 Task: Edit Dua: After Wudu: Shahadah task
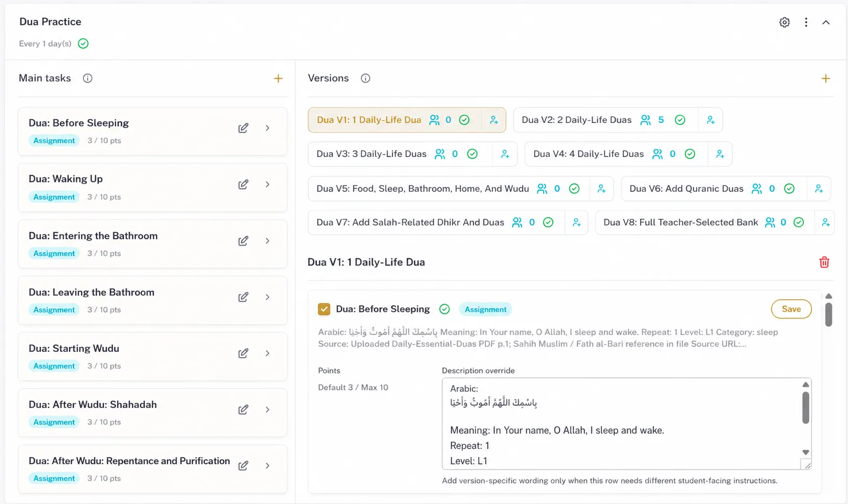pyautogui.click(x=243, y=409)
